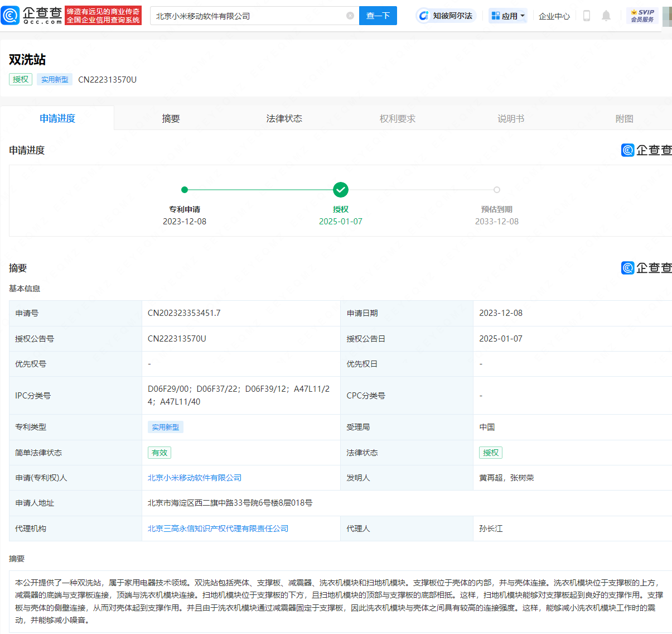Select 中国 in the 受理局 row
This screenshot has width=672, height=634.
tap(487, 427)
